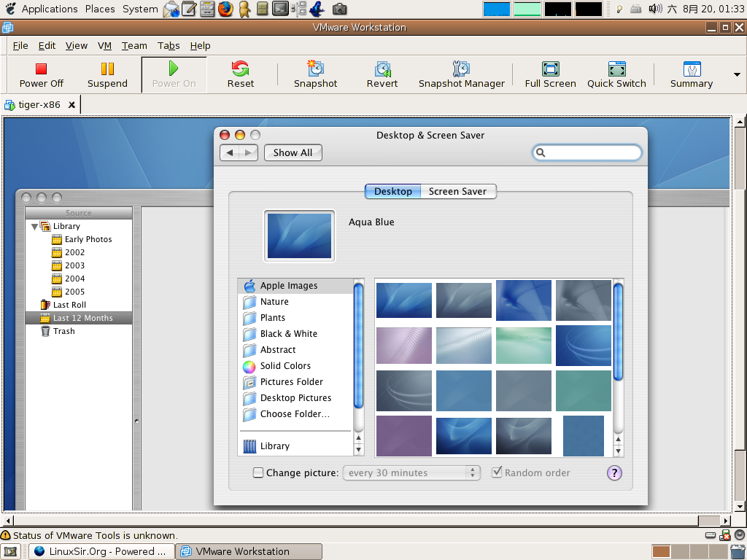Open the Edit menu
This screenshot has height=560, width=747.
click(x=47, y=46)
